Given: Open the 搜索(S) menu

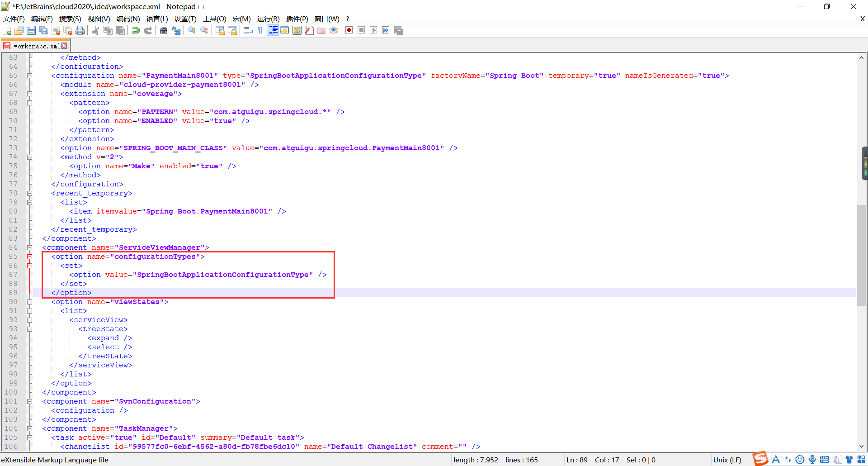Looking at the screenshot, I should click(70, 19).
